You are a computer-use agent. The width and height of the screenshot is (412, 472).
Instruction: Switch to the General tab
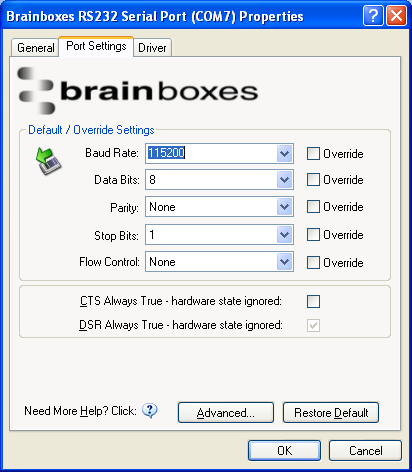click(35, 48)
